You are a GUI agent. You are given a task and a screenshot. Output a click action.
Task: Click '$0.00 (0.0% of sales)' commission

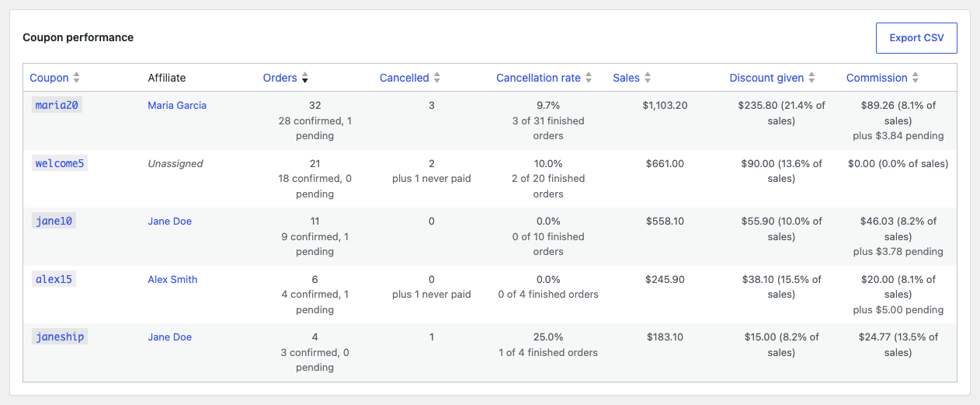(898, 163)
